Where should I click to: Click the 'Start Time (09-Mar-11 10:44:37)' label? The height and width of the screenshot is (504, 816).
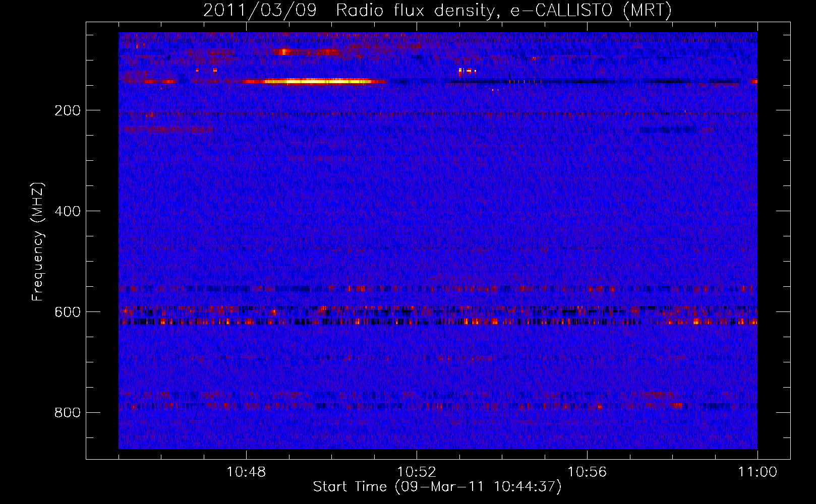coord(437,487)
